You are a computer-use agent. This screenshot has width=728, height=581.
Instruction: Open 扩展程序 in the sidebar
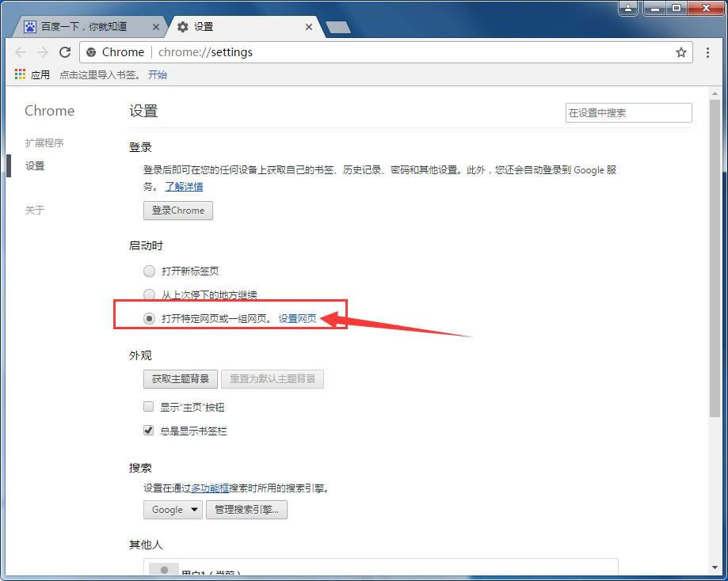[x=44, y=143]
